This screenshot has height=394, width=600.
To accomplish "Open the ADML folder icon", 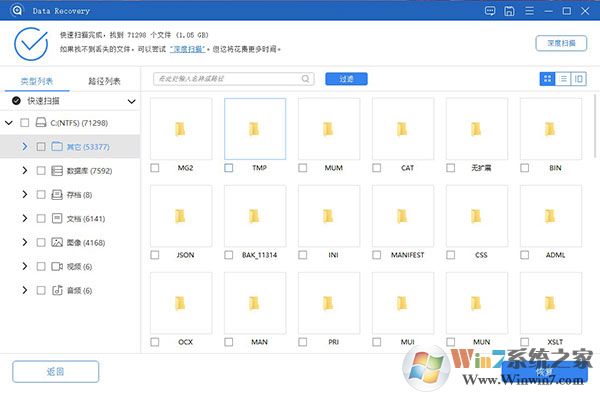I will coord(550,216).
